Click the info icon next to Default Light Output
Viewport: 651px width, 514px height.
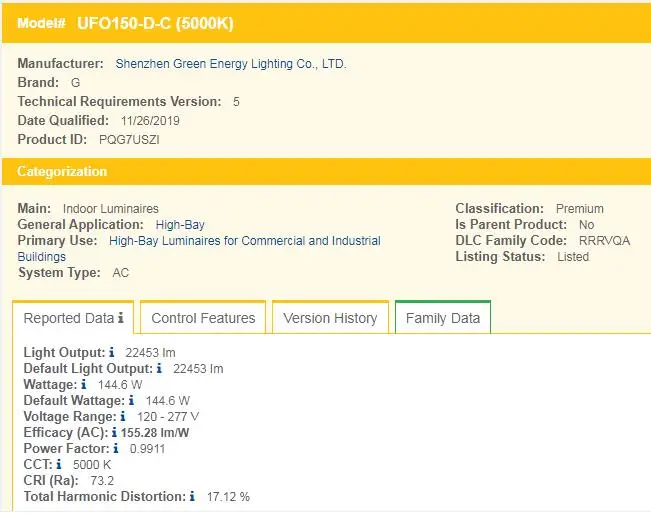(159, 369)
